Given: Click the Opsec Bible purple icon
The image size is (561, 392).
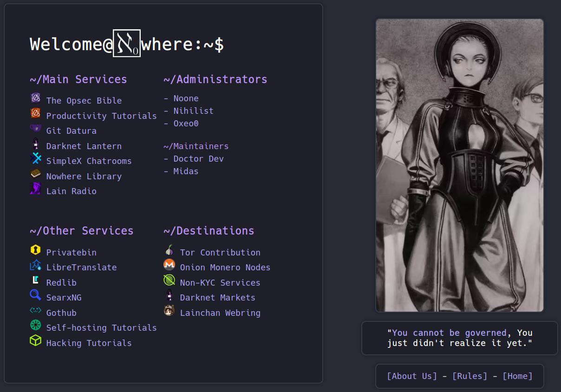Looking at the screenshot, I should tap(36, 98).
